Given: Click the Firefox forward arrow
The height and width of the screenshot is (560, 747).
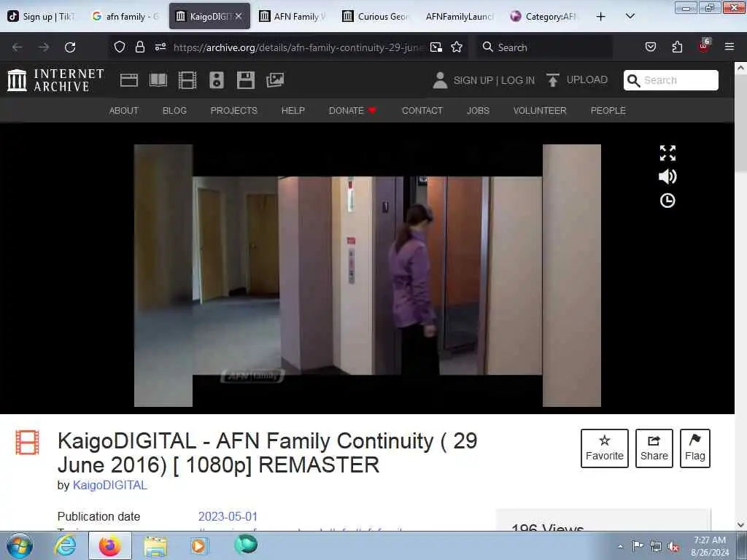Looking at the screenshot, I should (44, 47).
